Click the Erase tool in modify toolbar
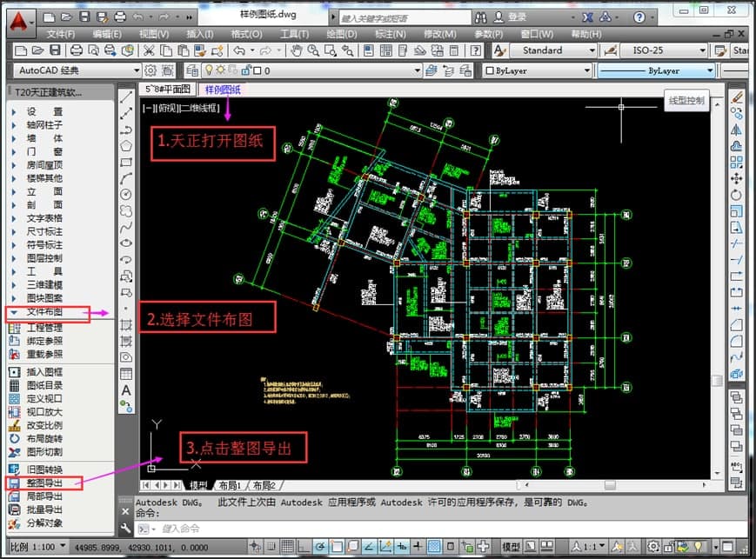 [737, 96]
